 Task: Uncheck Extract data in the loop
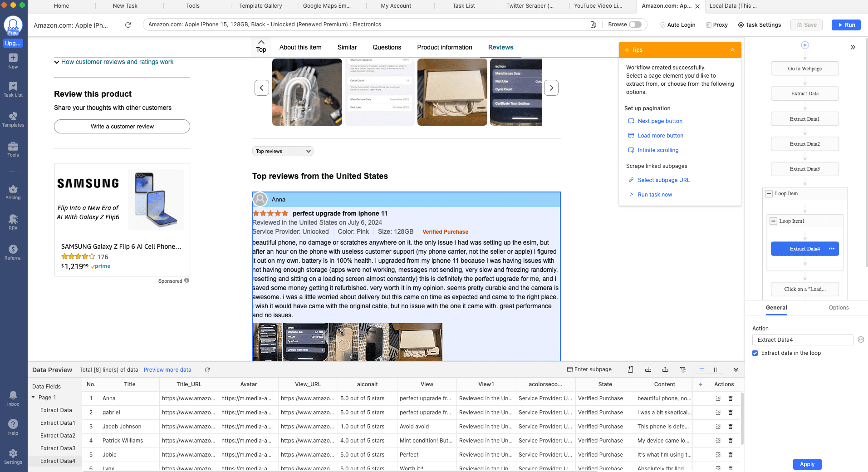click(755, 353)
